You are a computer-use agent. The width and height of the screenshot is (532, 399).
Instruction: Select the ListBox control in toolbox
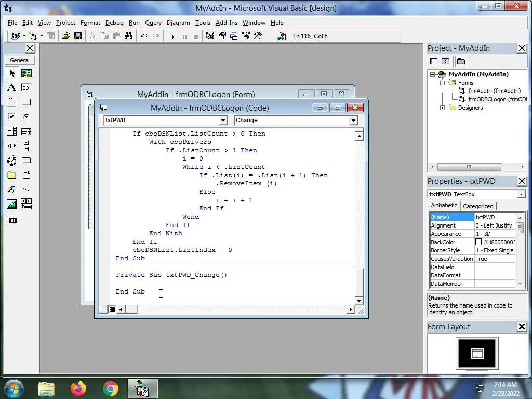26,131
